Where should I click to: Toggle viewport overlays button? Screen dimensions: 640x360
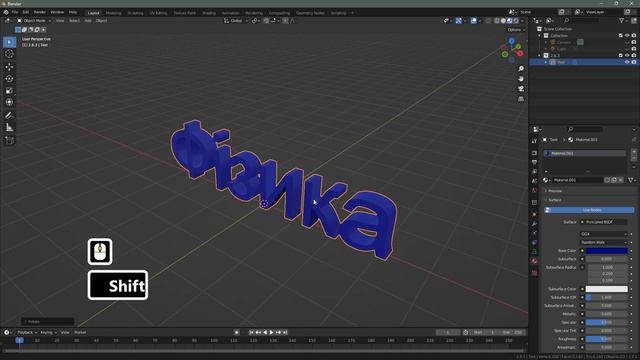point(473,21)
